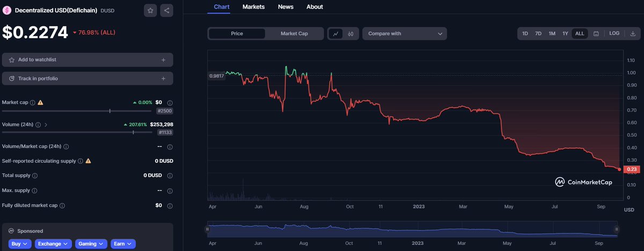
Task: Click the 207.61% volume change text
Action: (138, 125)
